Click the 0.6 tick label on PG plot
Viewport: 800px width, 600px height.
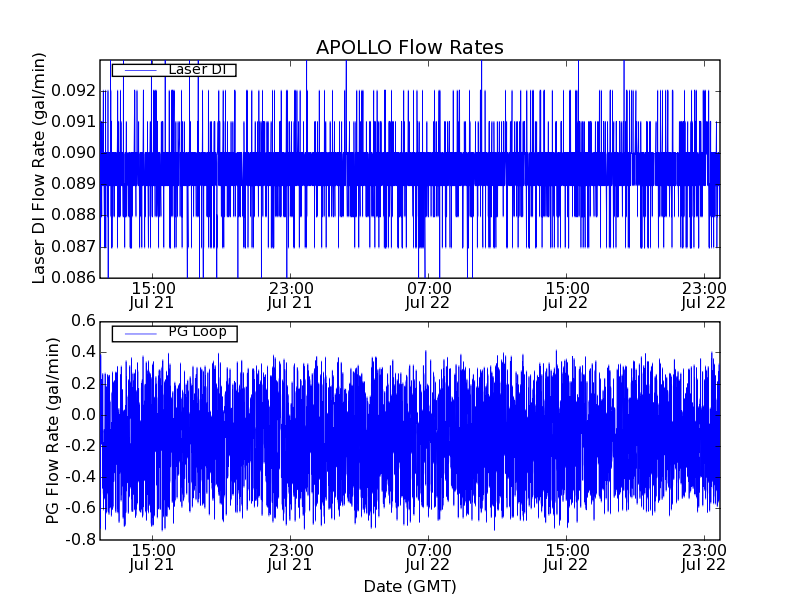(83, 321)
